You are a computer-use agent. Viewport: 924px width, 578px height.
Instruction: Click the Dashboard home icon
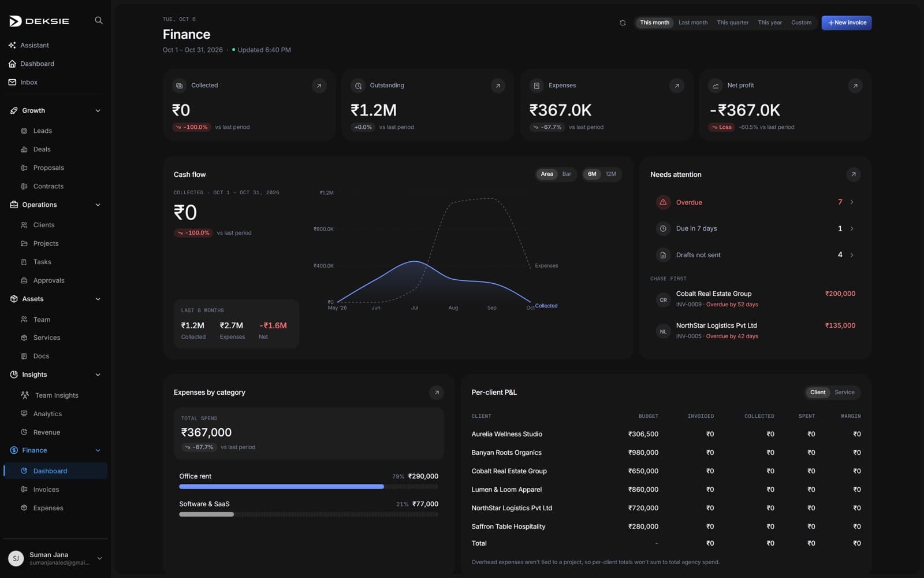(x=12, y=64)
